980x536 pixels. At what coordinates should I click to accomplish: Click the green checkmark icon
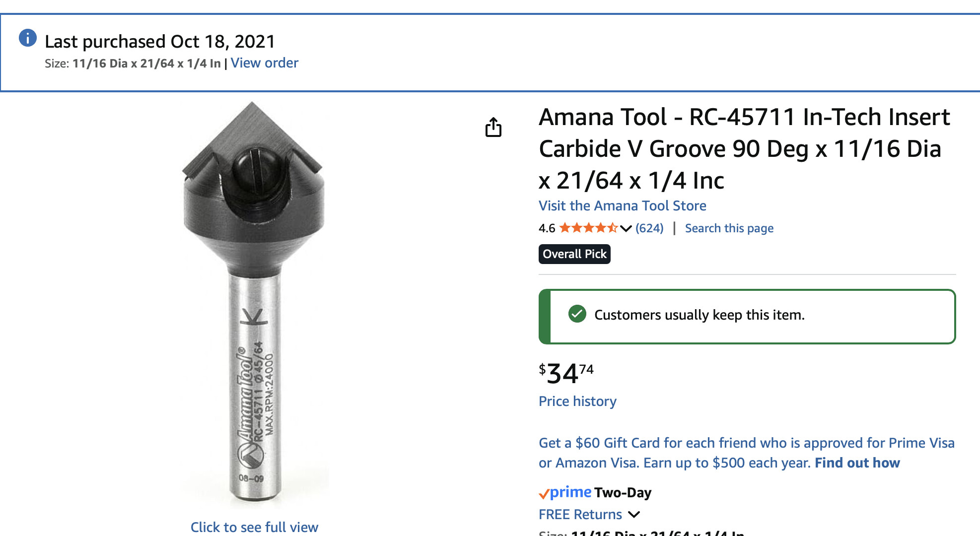click(x=577, y=314)
